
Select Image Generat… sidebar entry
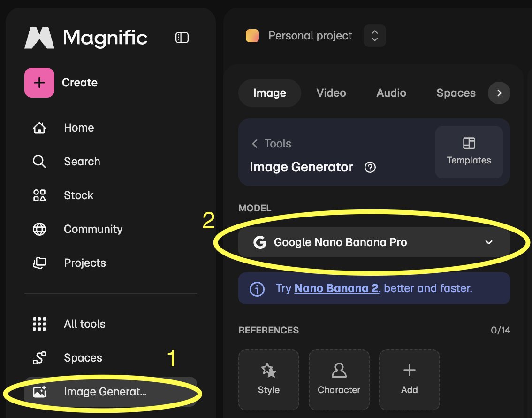pyautogui.click(x=111, y=392)
